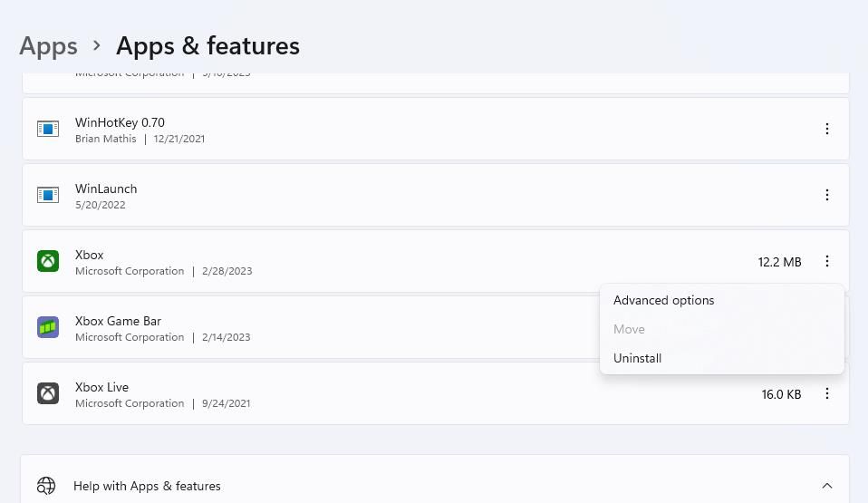The width and height of the screenshot is (868, 503).
Task: Click the Xbox Game Bar icon
Action: (48, 327)
